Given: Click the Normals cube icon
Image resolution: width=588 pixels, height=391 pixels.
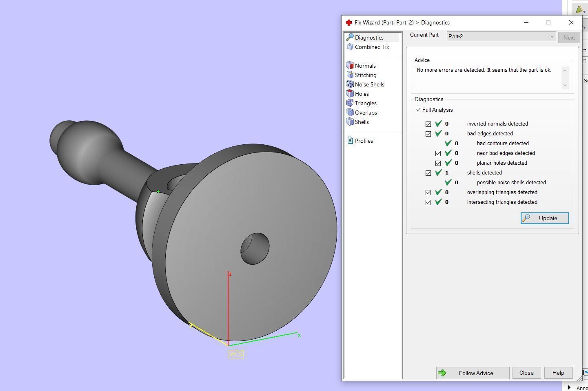Looking at the screenshot, I should 350,66.
